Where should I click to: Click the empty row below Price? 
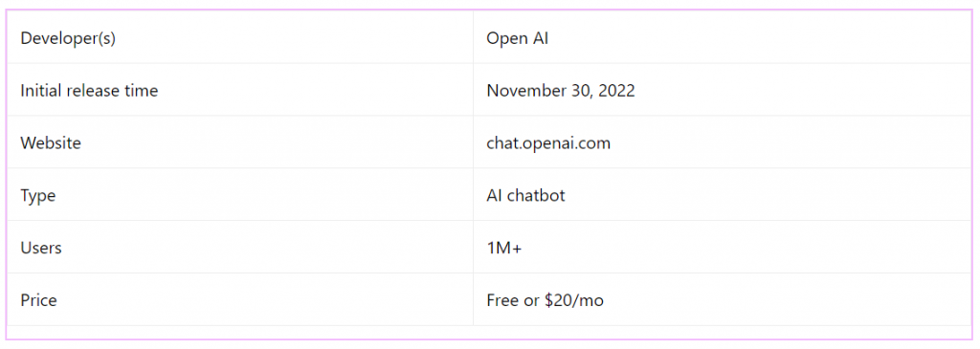(x=489, y=332)
